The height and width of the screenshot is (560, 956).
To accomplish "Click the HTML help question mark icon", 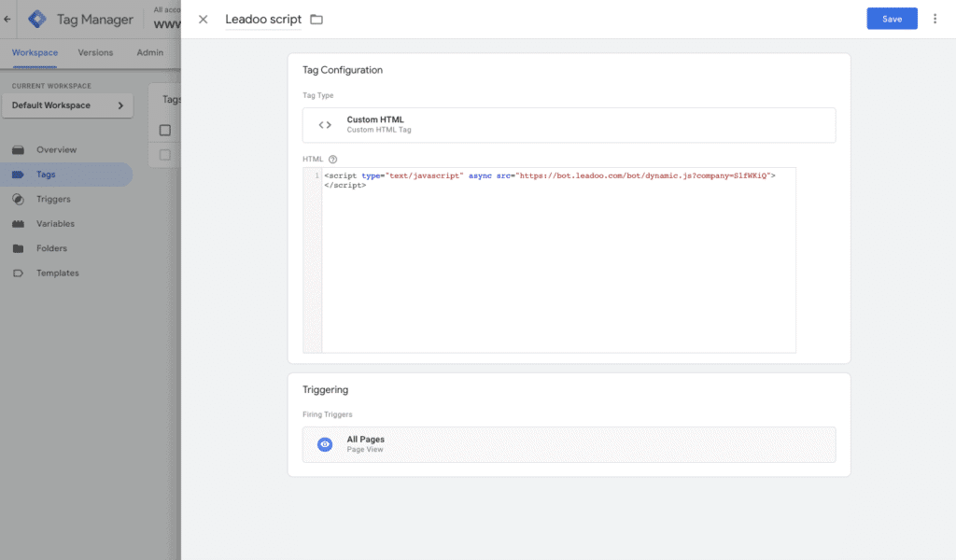I will pos(332,160).
